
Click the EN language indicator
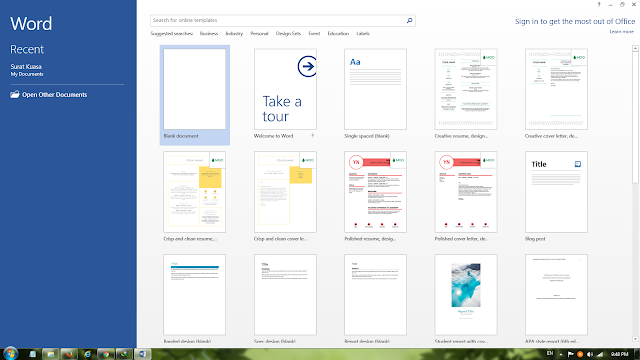(x=550, y=353)
